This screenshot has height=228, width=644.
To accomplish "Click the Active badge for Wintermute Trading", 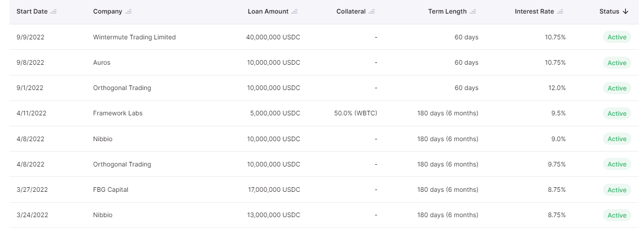I will [x=617, y=37].
